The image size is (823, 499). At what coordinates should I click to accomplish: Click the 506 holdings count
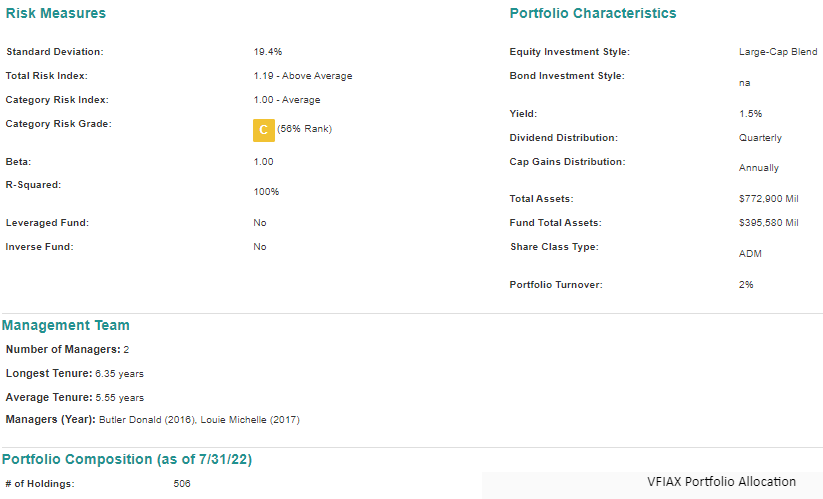coord(181,484)
